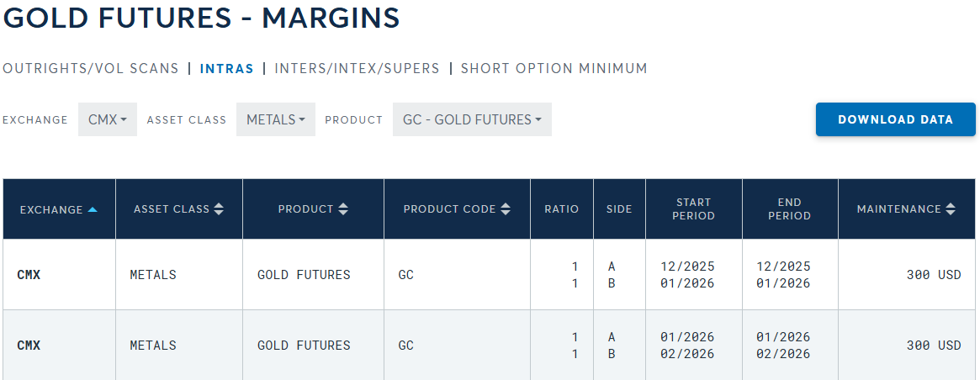The height and width of the screenshot is (380, 980).
Task: Click the Side column header
Action: click(619, 209)
